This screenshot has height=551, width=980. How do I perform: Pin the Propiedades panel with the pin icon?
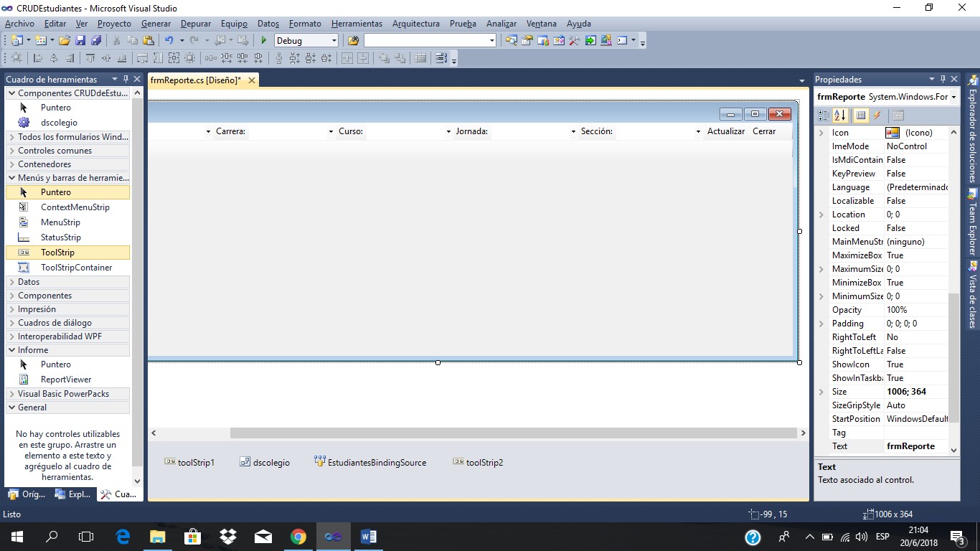point(942,79)
